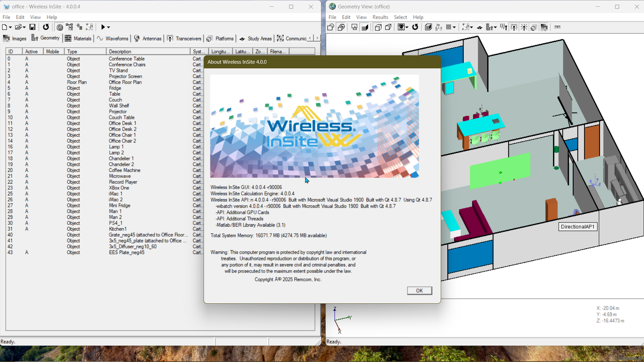The image size is (644, 362).
Task: Sort by the Active column header
Action: click(x=33, y=51)
